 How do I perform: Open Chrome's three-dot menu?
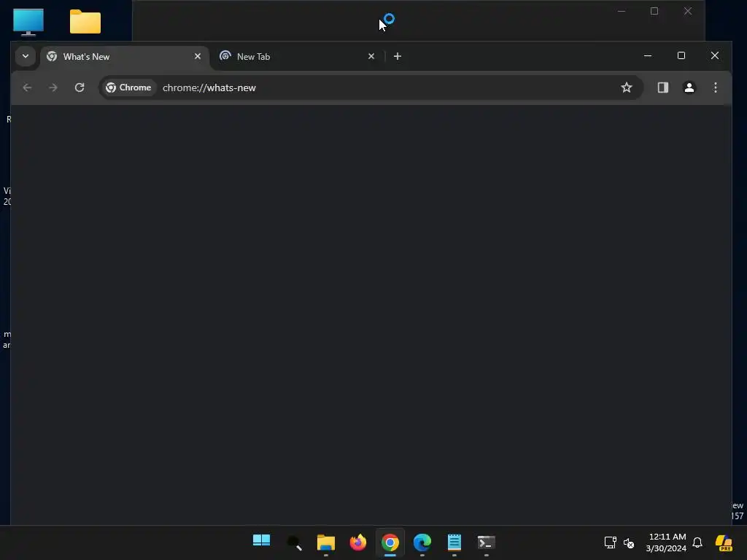715,87
